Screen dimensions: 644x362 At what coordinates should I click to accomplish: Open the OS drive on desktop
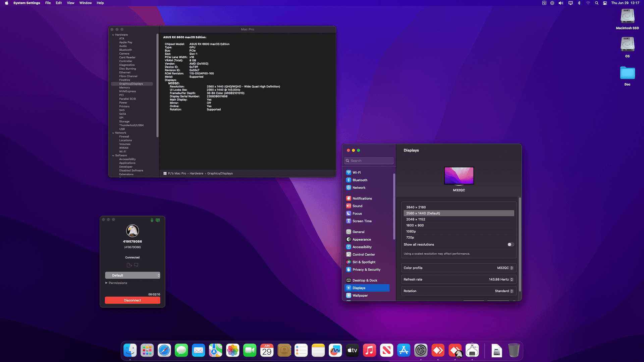point(627,47)
